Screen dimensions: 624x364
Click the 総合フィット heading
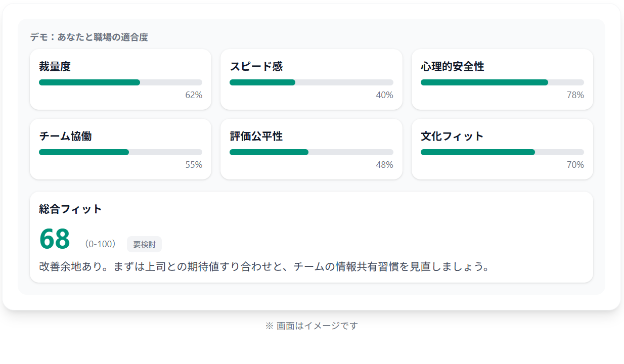pyautogui.click(x=70, y=209)
